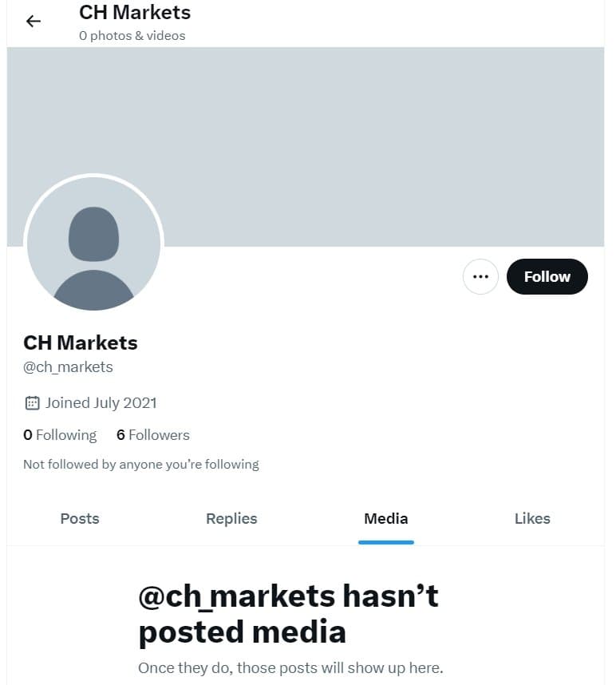Viewport: 616px width, 685px height.
Task: Switch to the Posts tab
Action: click(x=80, y=518)
